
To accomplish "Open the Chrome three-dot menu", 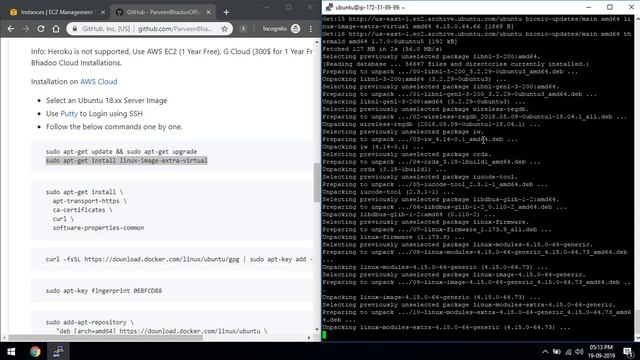I will 311,29.
